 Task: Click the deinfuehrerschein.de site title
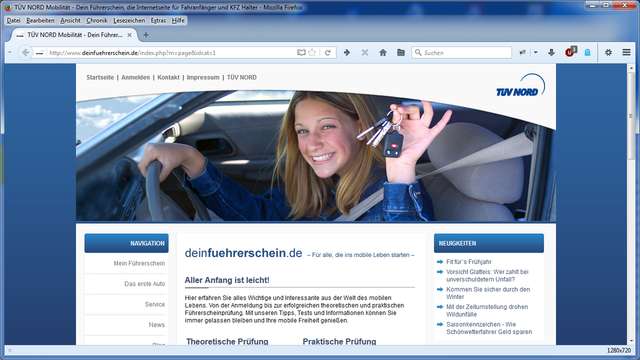point(243,253)
